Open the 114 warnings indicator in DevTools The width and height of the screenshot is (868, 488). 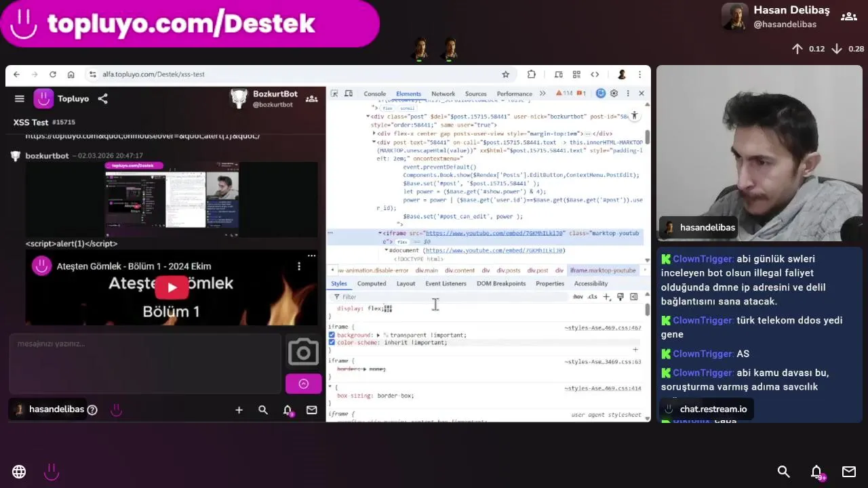[564, 94]
